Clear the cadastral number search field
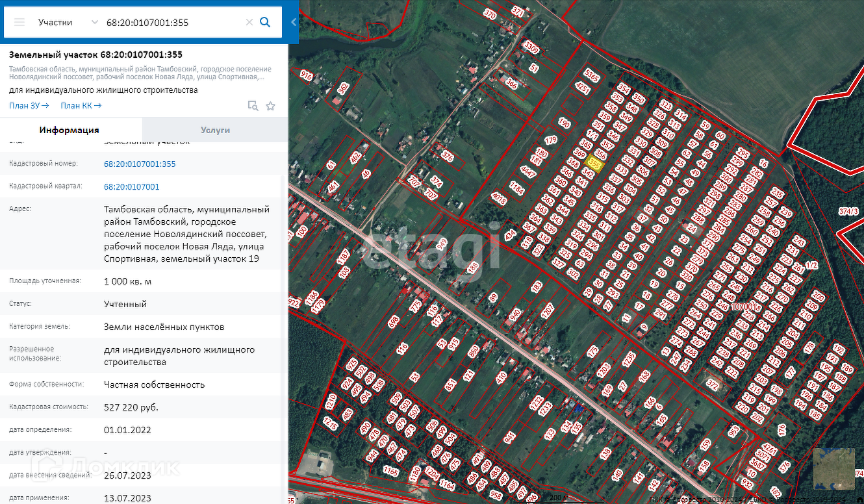This screenshot has width=864, height=504. tap(249, 22)
